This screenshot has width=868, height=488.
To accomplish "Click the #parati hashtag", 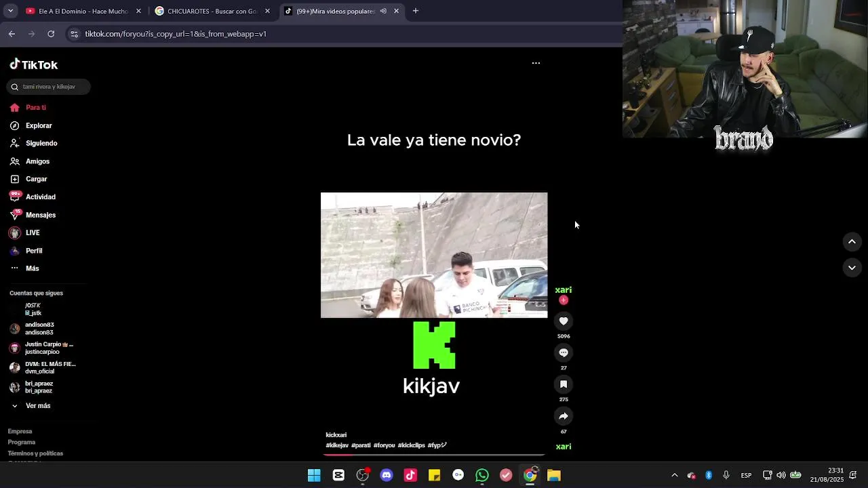I will click(361, 445).
